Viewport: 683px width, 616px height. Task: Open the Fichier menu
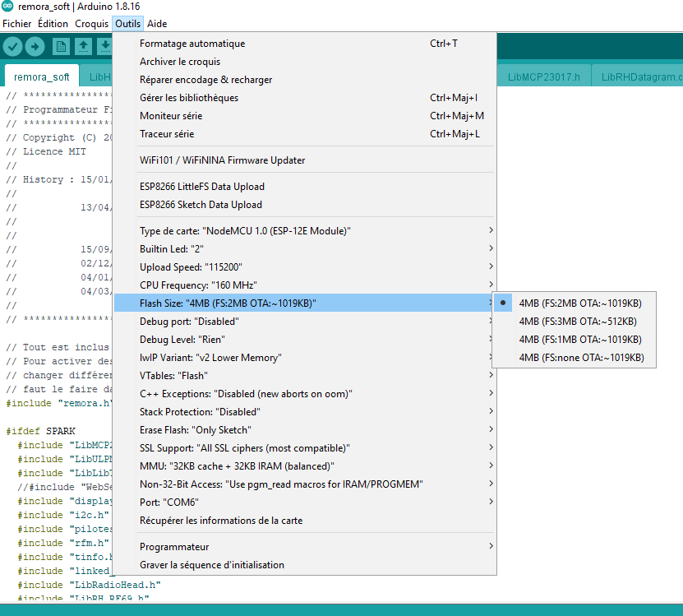[17, 24]
